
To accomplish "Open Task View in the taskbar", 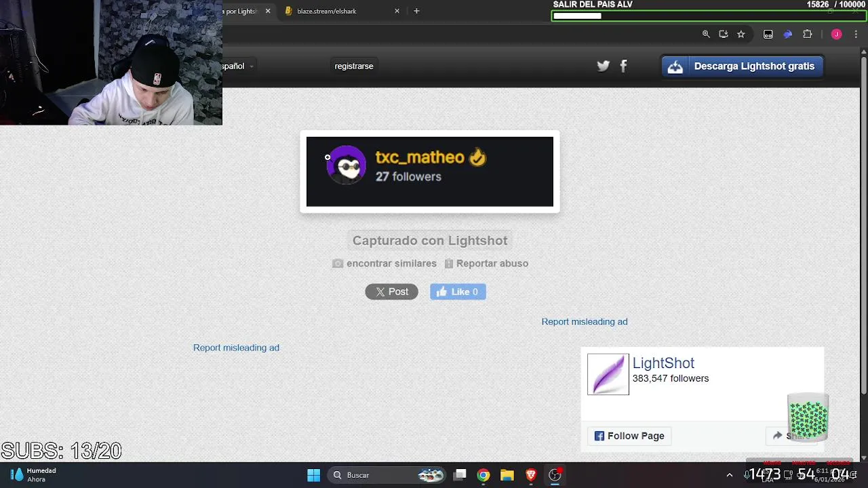I will tap(460, 475).
